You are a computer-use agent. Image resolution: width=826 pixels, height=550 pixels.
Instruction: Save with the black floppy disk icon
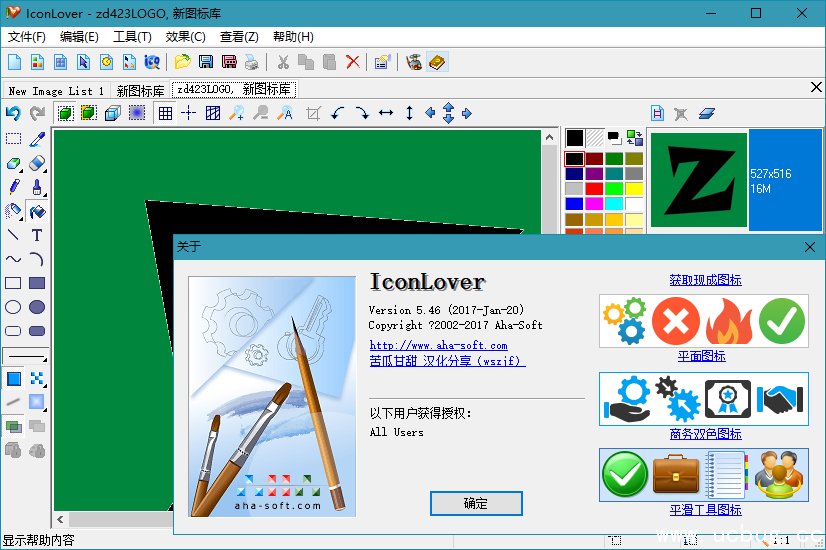click(x=206, y=62)
